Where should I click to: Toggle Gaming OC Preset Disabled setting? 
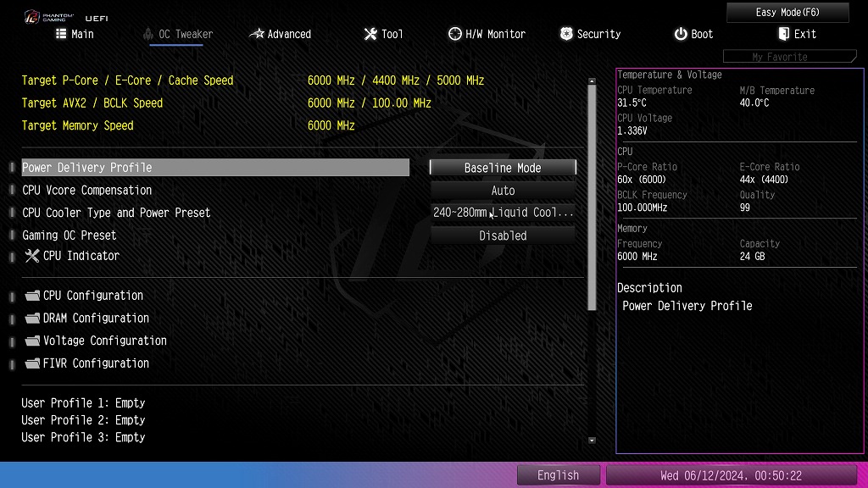[503, 236]
